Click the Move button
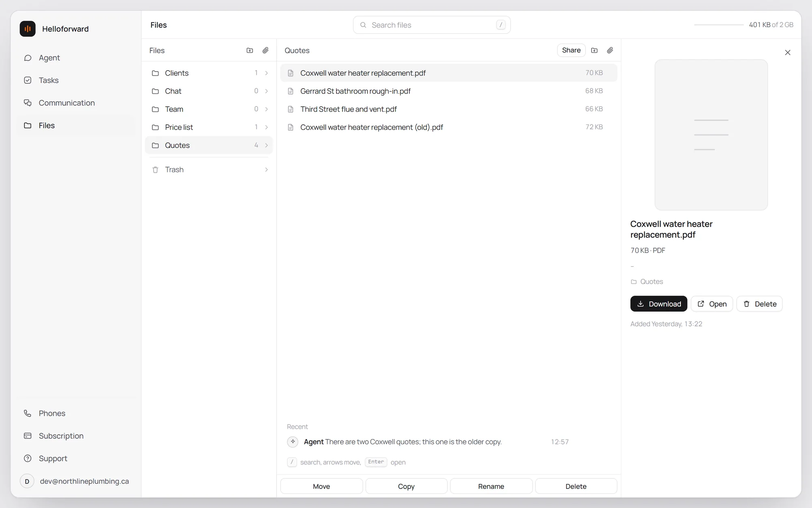This screenshot has width=812, height=508. (x=321, y=486)
